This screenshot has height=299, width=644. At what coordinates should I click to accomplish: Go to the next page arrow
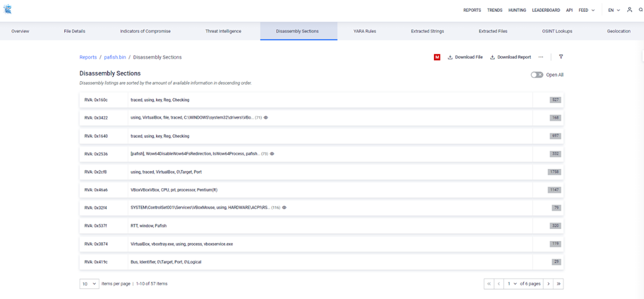click(548, 283)
